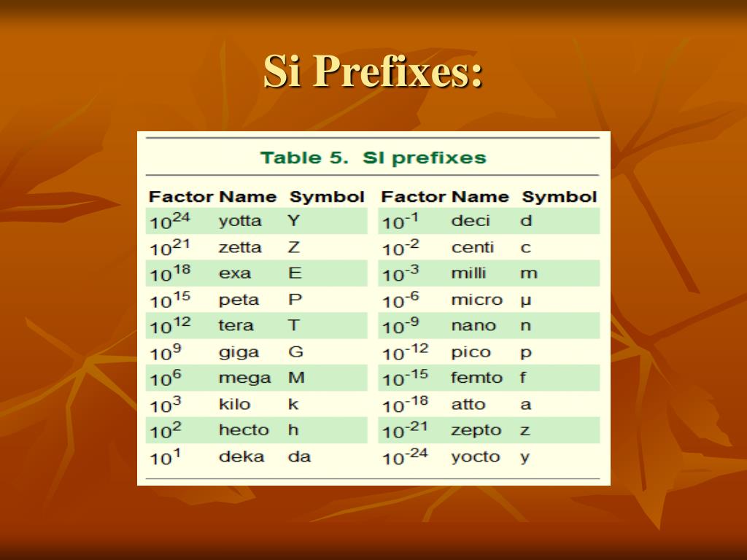
Task: Select the prefix name "centi"
Action: tap(472, 248)
